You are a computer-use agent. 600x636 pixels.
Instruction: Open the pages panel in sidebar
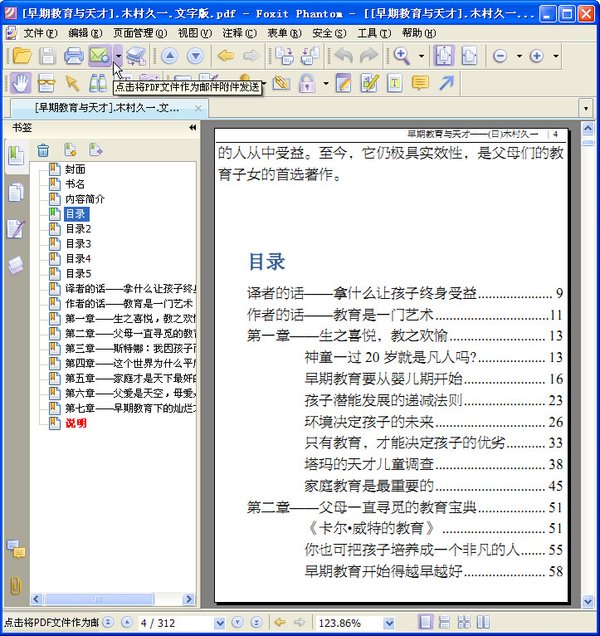16,192
